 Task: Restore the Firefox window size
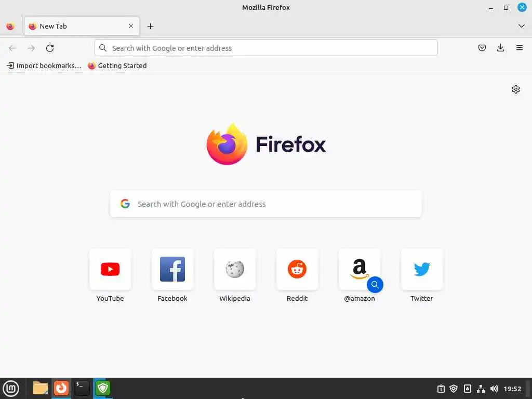point(506,7)
